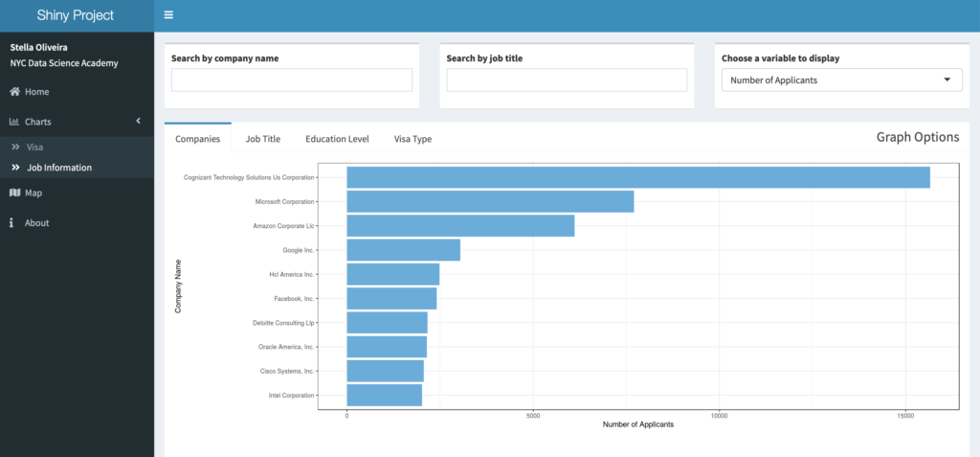Image resolution: width=980 pixels, height=457 pixels.
Task: Open the Job Information submenu item
Action: pyautogui.click(x=77, y=168)
